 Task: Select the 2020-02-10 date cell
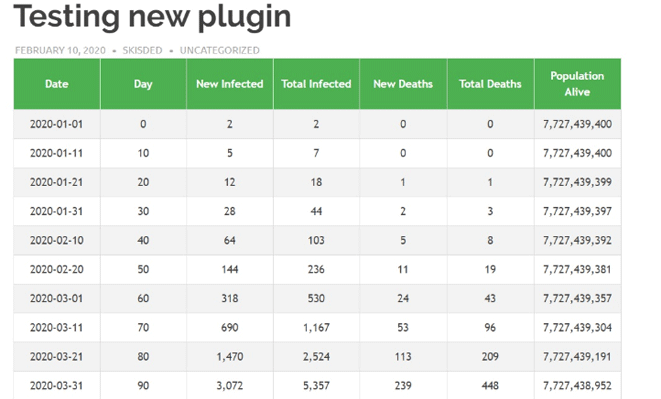tap(57, 240)
